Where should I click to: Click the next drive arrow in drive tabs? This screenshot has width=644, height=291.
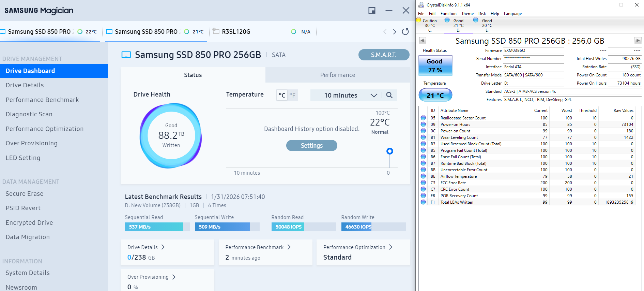pyautogui.click(x=395, y=32)
